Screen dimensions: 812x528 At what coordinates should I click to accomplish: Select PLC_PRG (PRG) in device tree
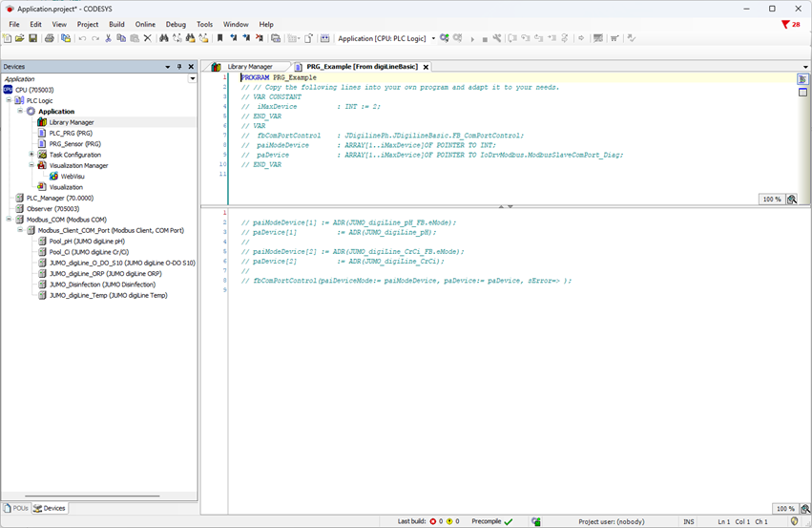point(71,133)
